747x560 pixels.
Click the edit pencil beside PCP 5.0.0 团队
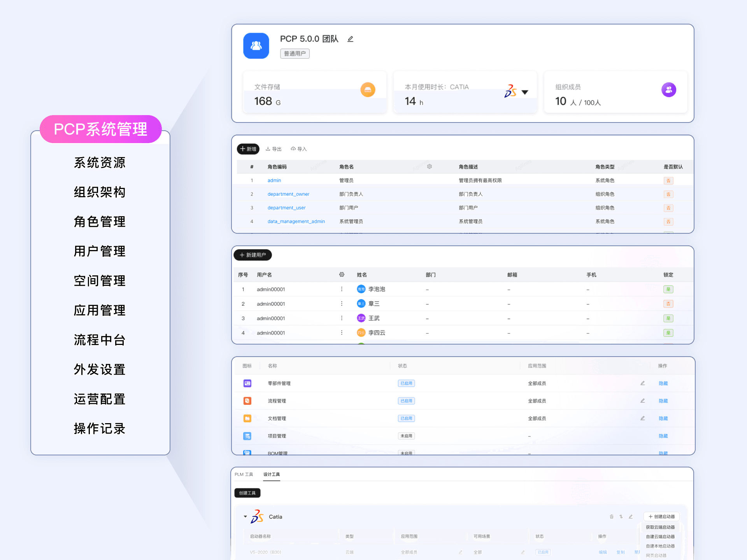(x=350, y=39)
